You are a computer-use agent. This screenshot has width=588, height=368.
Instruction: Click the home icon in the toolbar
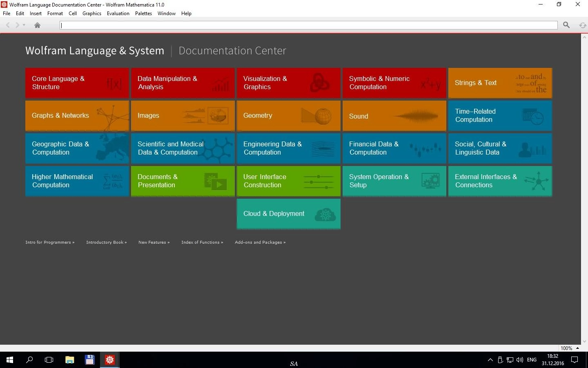[x=37, y=25]
